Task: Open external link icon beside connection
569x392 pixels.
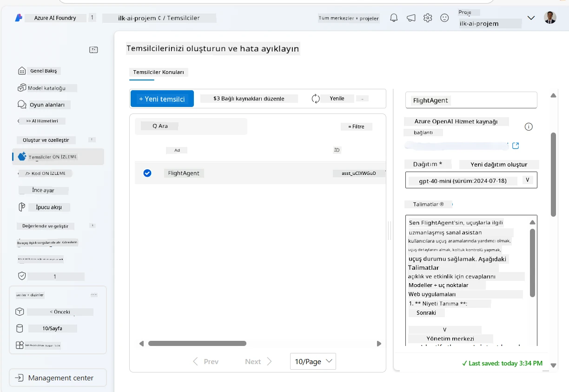Action: pos(516,146)
